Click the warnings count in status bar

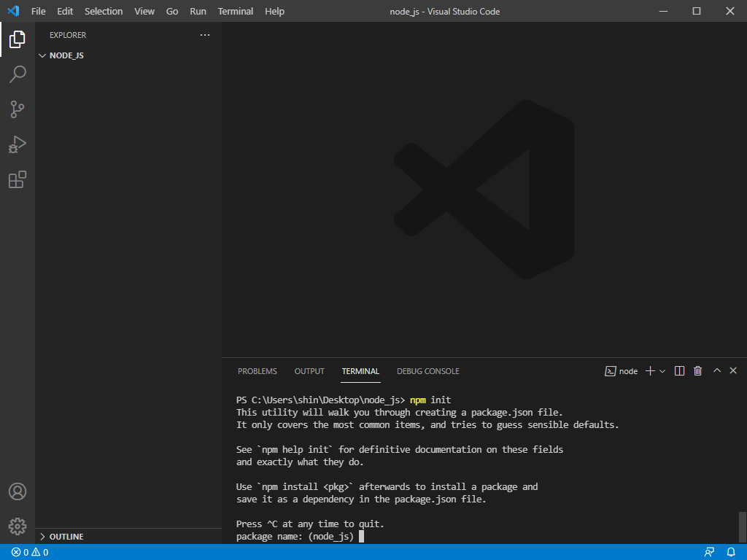tap(40, 552)
